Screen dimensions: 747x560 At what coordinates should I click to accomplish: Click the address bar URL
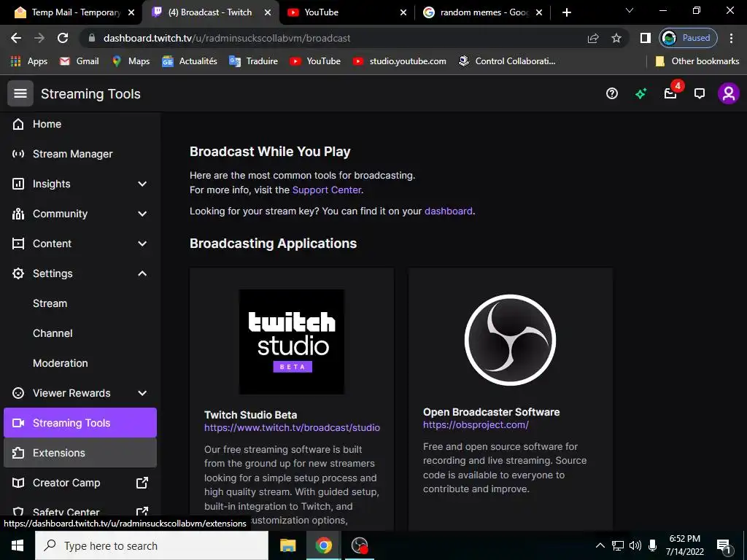coord(227,38)
